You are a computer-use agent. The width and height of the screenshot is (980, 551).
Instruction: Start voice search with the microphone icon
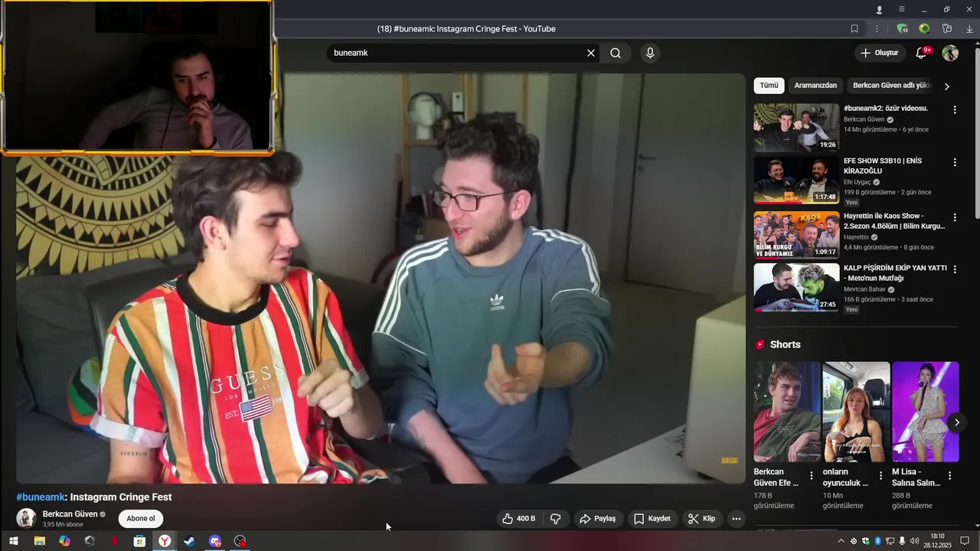coord(650,53)
